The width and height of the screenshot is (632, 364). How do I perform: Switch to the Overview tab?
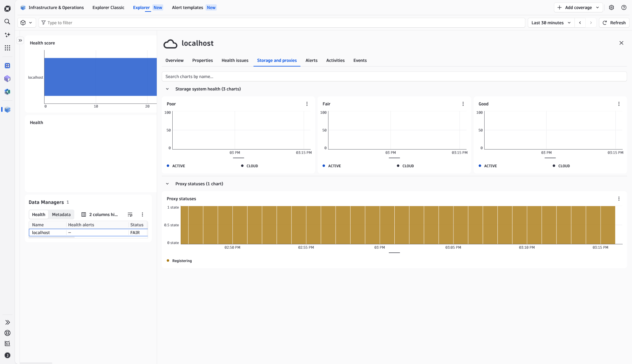[x=174, y=60]
